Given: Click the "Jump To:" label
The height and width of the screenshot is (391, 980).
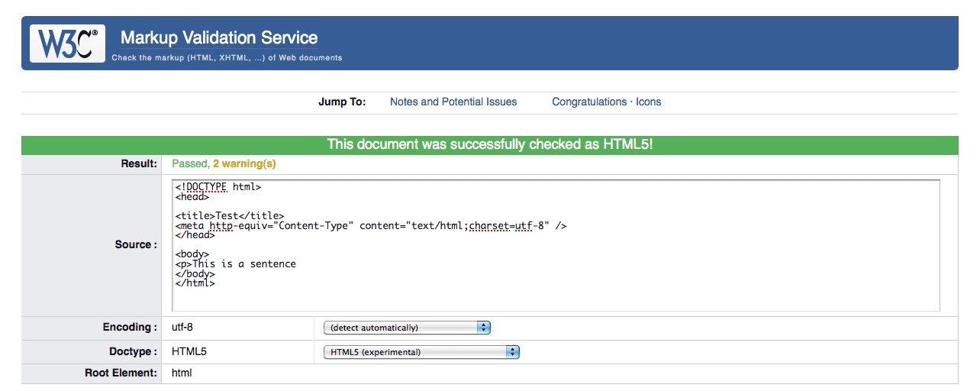Looking at the screenshot, I should point(342,102).
